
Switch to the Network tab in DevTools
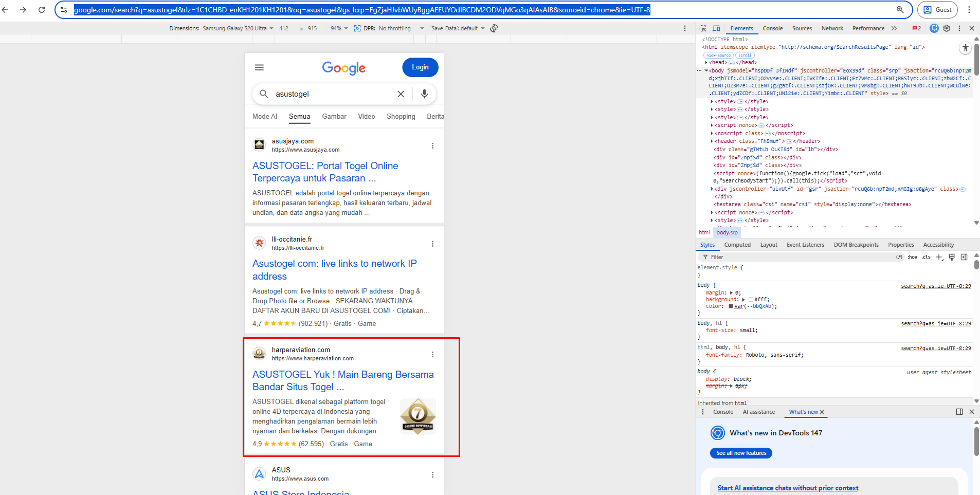832,28
